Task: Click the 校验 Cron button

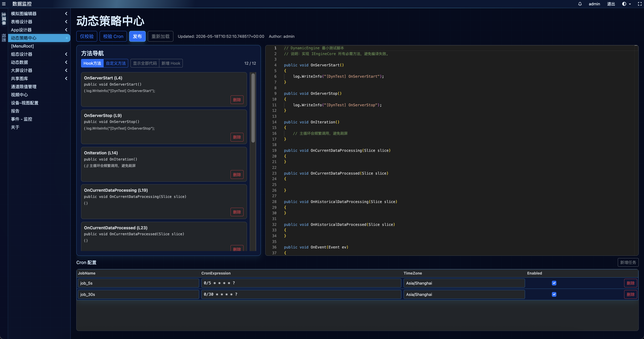Action: click(113, 36)
